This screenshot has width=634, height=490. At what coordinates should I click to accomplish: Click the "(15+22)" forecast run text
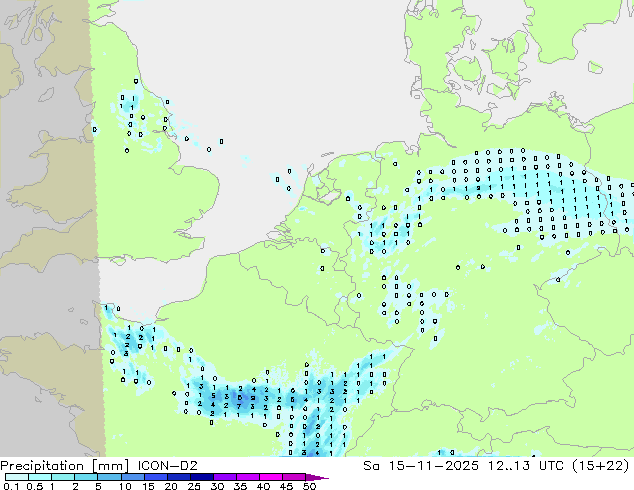pyautogui.click(x=601, y=466)
